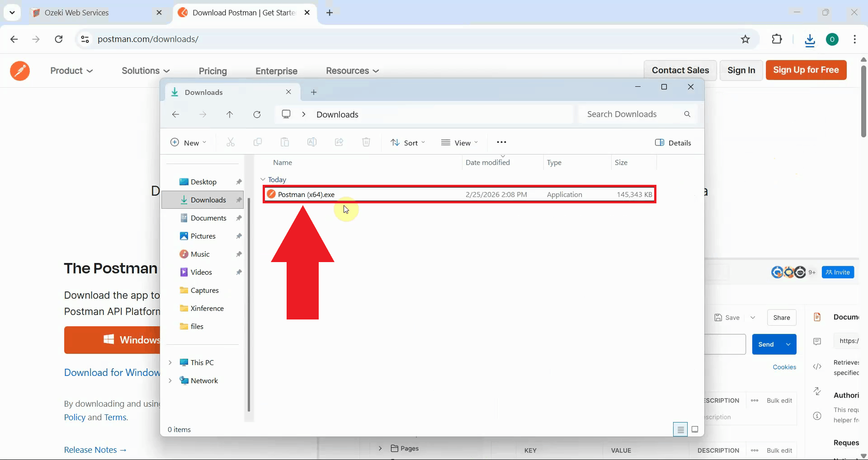The height and width of the screenshot is (460, 868).
Task: Click the Rename icon in Explorer toolbar
Action: pos(312,142)
